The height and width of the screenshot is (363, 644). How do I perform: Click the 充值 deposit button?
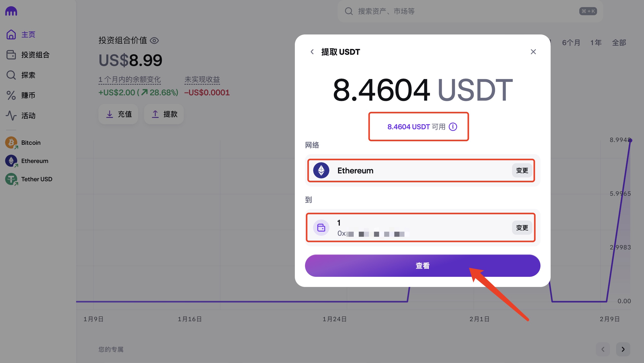tap(118, 114)
